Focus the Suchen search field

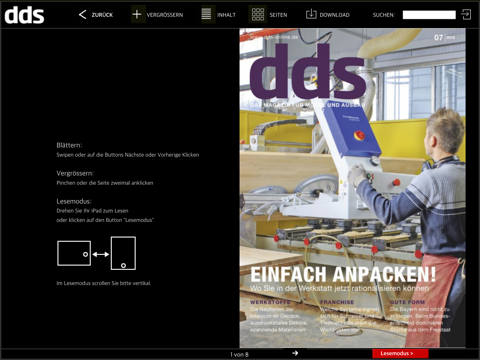[x=429, y=15]
